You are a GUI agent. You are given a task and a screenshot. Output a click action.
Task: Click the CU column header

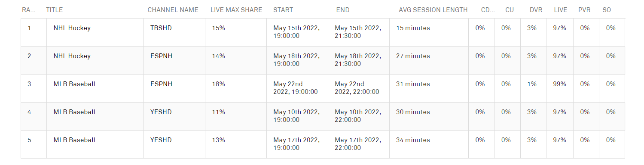[510, 10]
